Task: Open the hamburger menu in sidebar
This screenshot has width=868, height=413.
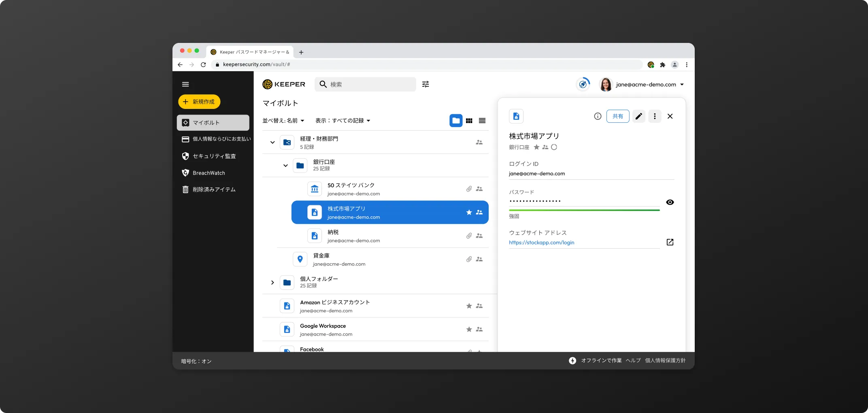Action: tap(185, 84)
